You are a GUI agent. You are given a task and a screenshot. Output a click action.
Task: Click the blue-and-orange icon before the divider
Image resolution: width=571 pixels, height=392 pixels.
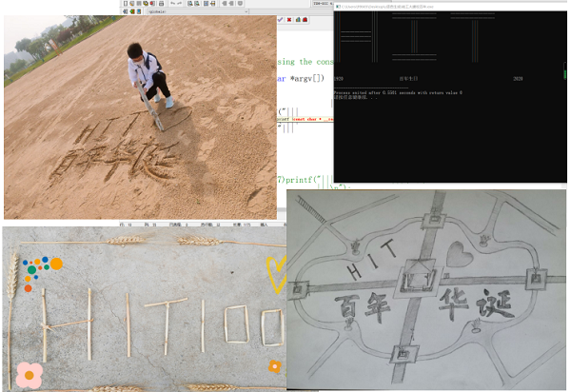pyautogui.click(x=213, y=3)
